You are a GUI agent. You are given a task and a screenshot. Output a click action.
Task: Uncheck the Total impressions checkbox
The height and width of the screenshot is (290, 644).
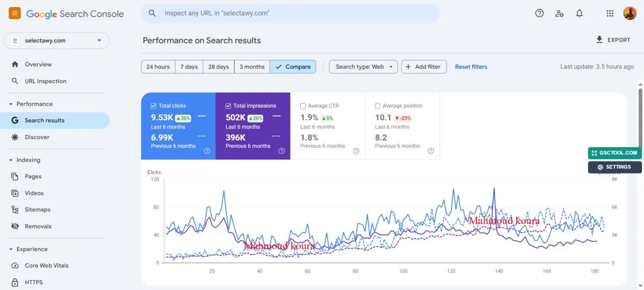pos(228,106)
